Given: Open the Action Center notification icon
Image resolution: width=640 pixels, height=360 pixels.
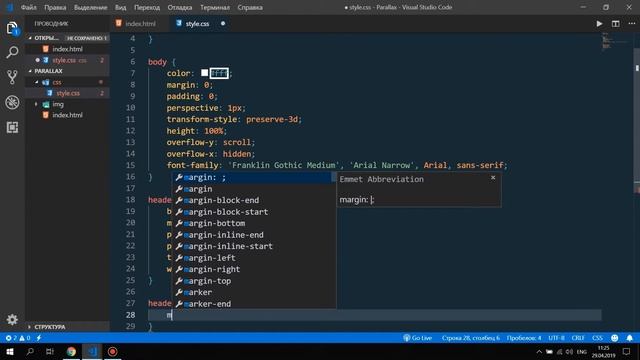Looking at the screenshot, I should (x=627, y=351).
